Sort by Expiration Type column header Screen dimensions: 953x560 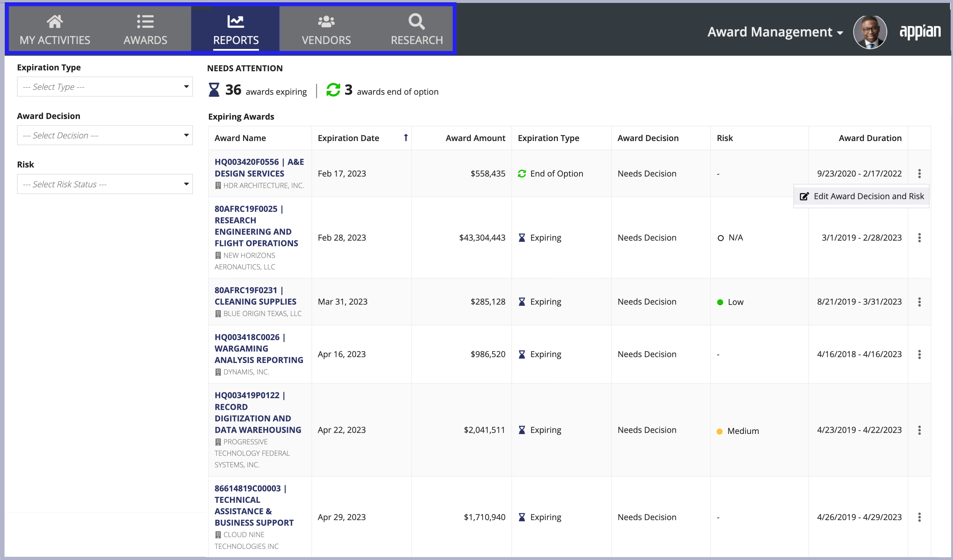548,138
